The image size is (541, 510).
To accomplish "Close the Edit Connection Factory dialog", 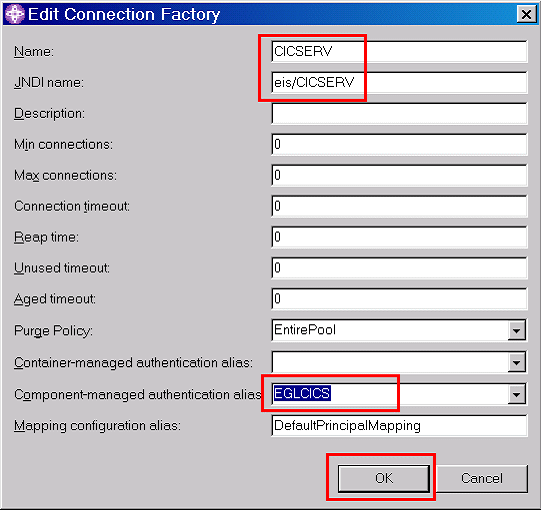I will tap(526, 14).
